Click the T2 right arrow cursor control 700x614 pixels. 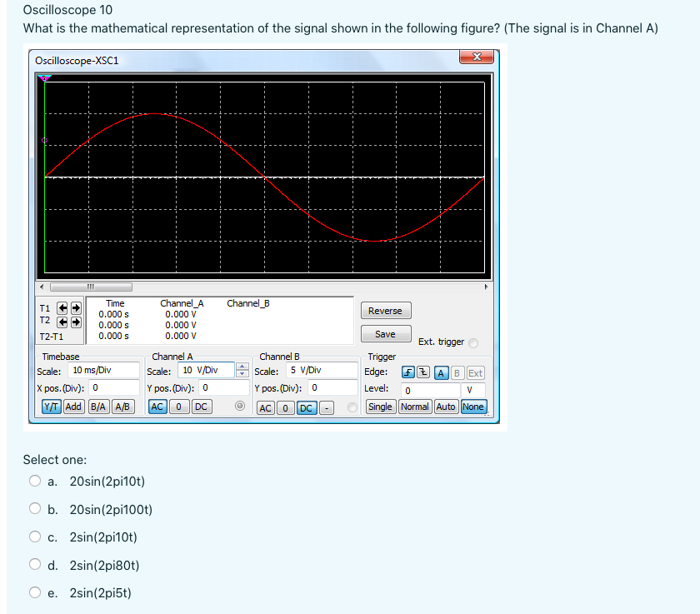pos(76,322)
